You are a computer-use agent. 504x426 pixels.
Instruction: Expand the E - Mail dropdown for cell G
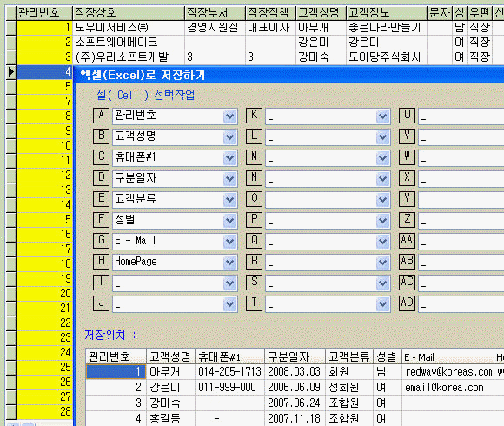pos(229,241)
